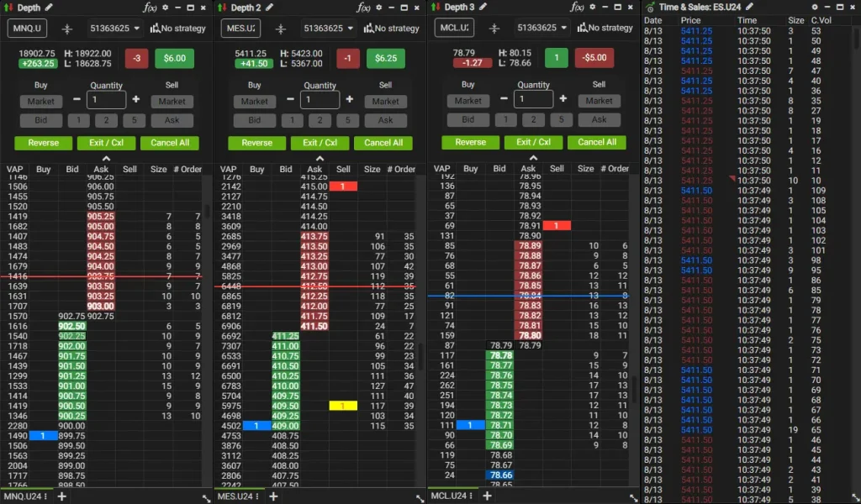
Task: Collapse order controls chevron in Depth 2
Action: [320, 158]
